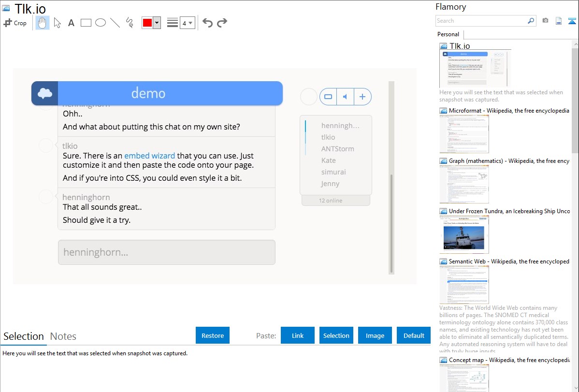Click the snapshot icon beside Semantic Web title

[x=443, y=261]
